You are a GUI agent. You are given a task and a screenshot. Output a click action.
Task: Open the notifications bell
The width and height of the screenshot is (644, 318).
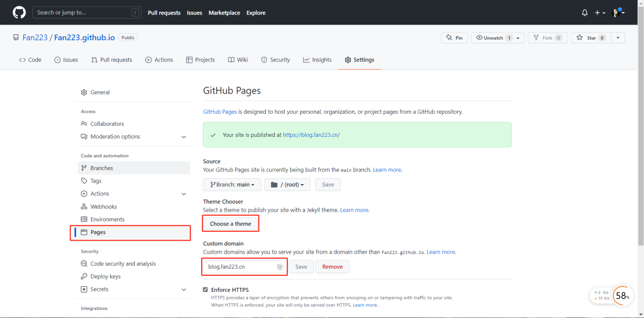click(x=585, y=13)
